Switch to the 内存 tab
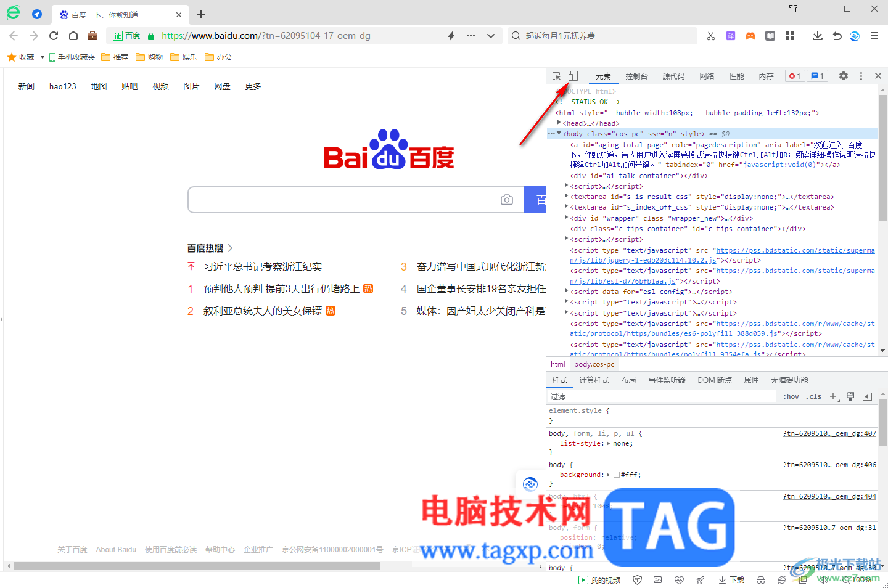This screenshot has width=888, height=588. pyautogui.click(x=766, y=76)
